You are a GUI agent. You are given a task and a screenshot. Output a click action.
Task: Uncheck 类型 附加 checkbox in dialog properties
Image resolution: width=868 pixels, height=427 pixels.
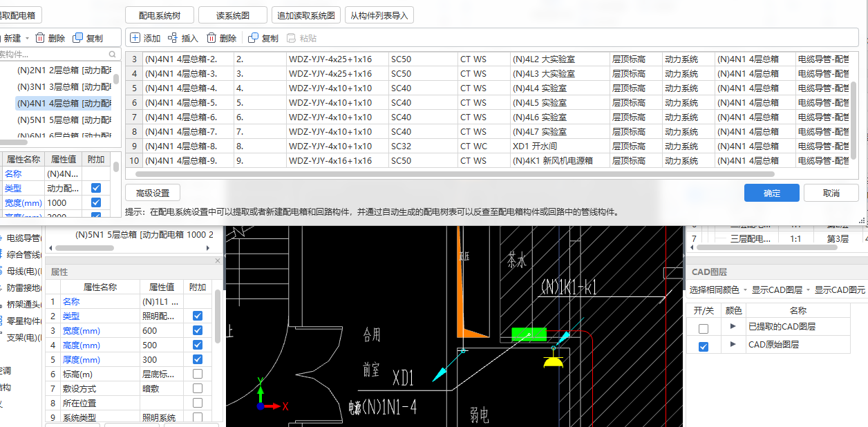[96, 188]
